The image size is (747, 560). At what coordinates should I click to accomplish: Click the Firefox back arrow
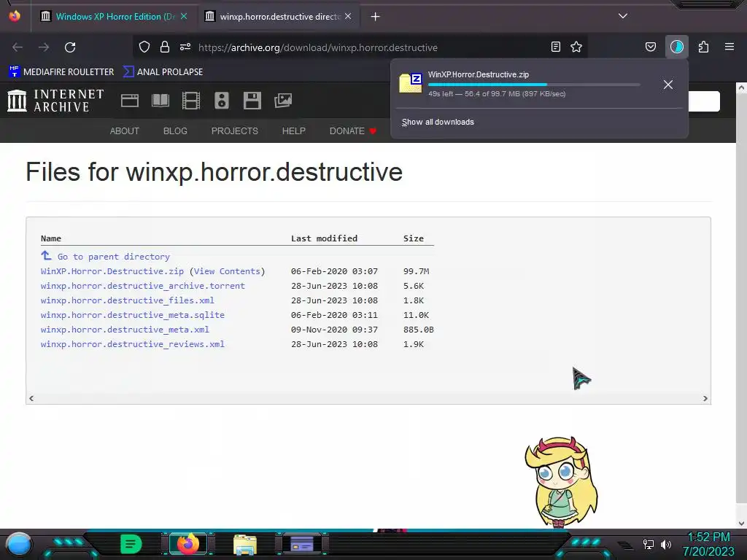coord(18,47)
